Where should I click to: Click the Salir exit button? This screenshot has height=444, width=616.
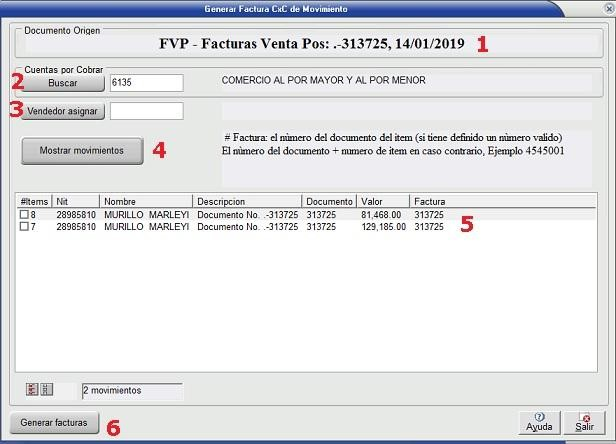[x=585, y=422]
